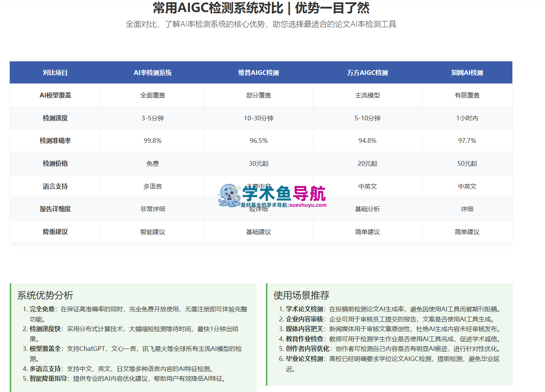Viewport: 545px width, 392px height.
Task: Click the 使用场景推荐 section heading
Action: pyautogui.click(x=301, y=295)
